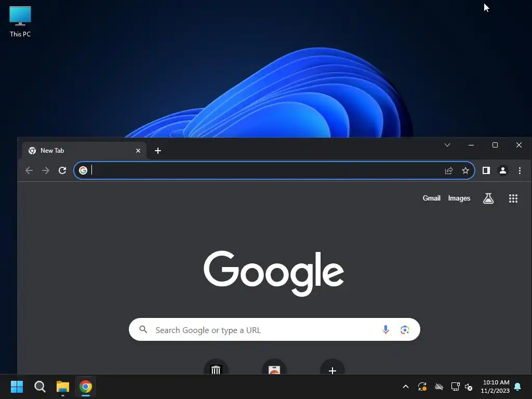This screenshot has width=532, height=399.
Task: Select the This PC desktop icon
Action: tap(20, 22)
